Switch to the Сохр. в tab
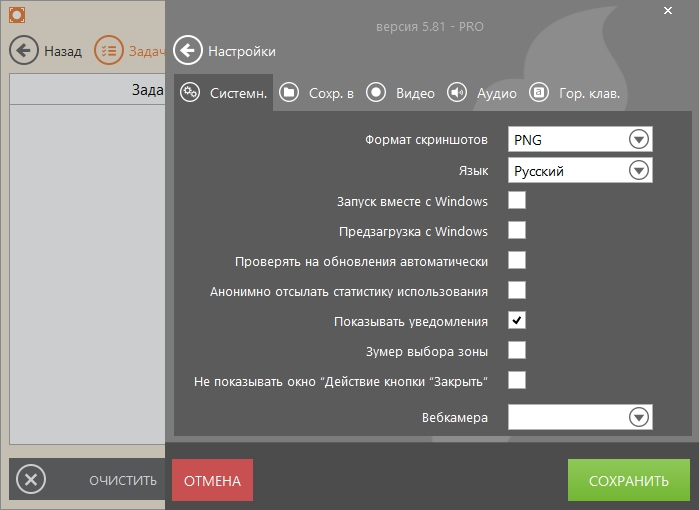This screenshot has width=699, height=510. [x=317, y=93]
